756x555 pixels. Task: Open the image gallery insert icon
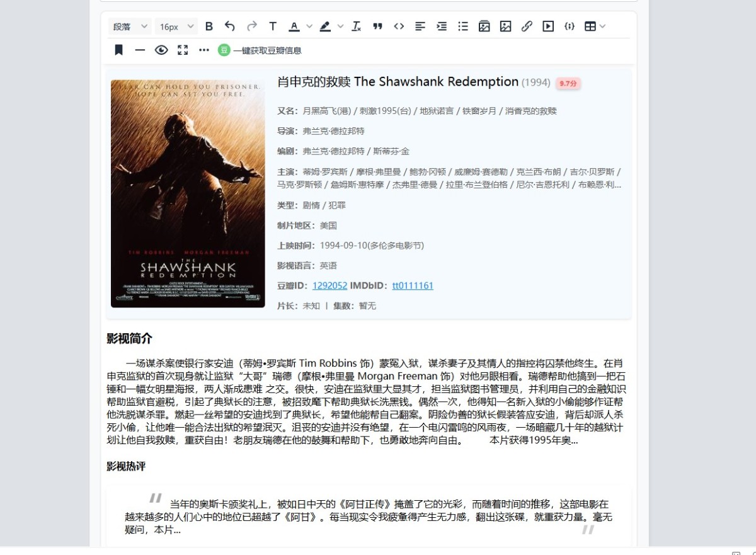pyautogui.click(x=484, y=26)
